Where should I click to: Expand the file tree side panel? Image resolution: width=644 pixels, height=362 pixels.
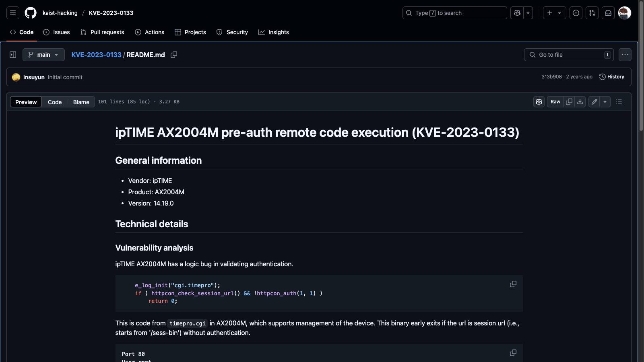click(x=13, y=55)
